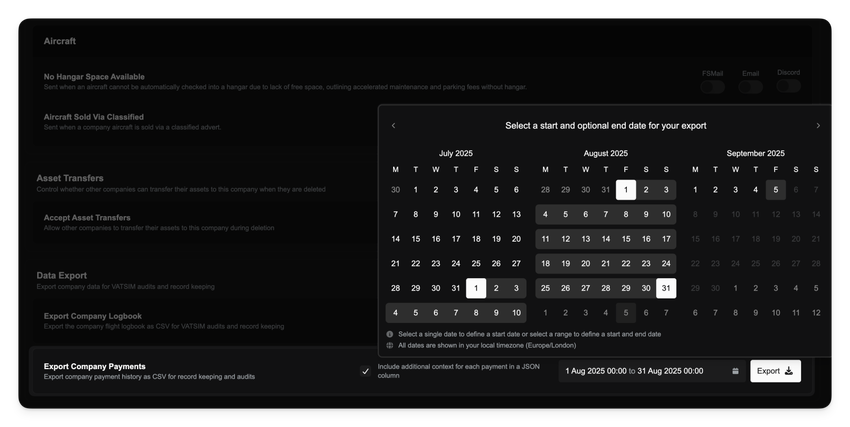Choose 5 September 2025 in the September calendar
The width and height of the screenshot is (850, 427).
776,189
